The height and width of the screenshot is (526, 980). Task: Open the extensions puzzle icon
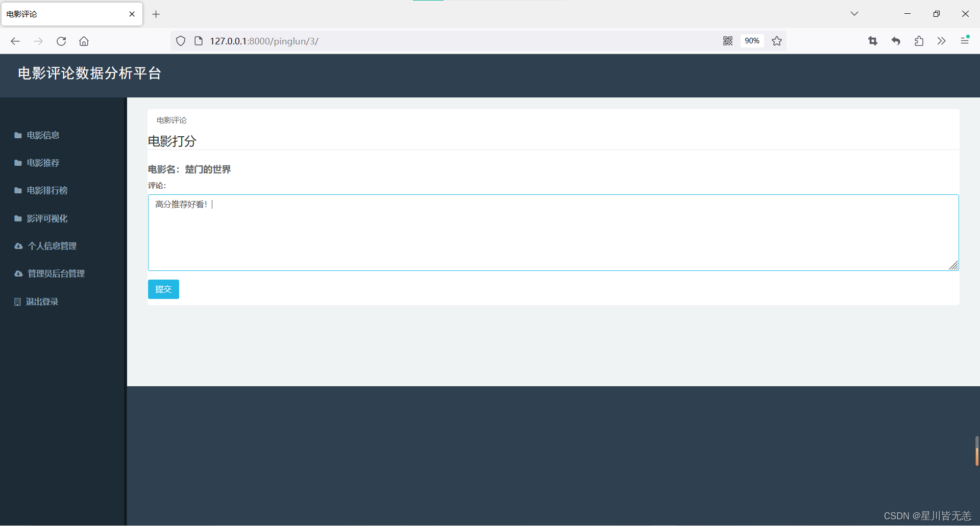[919, 41]
